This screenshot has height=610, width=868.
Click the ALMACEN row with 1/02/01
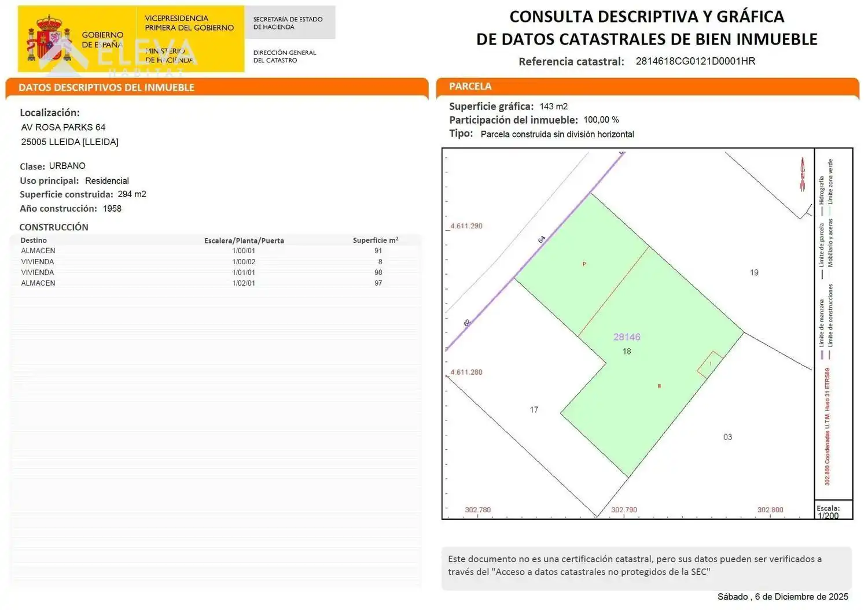[x=215, y=283]
